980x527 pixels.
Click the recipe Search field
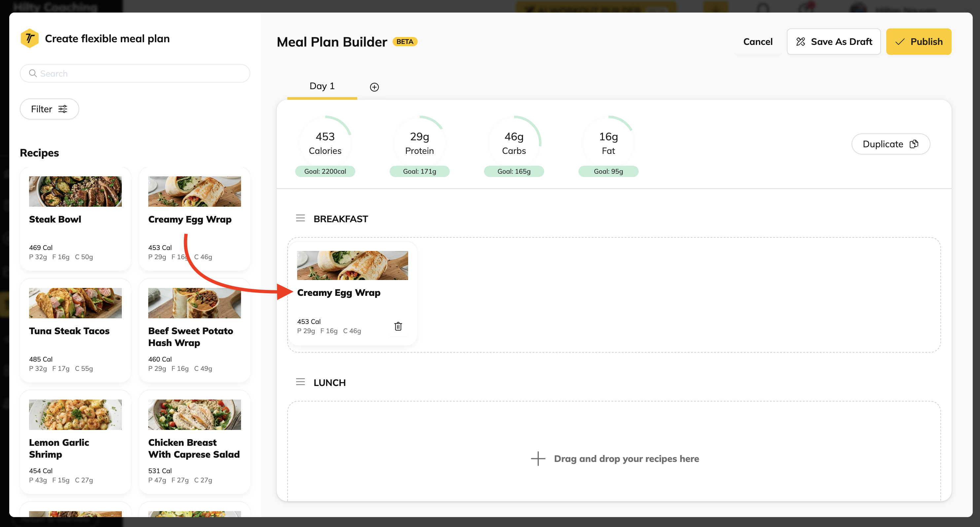[x=141, y=73]
